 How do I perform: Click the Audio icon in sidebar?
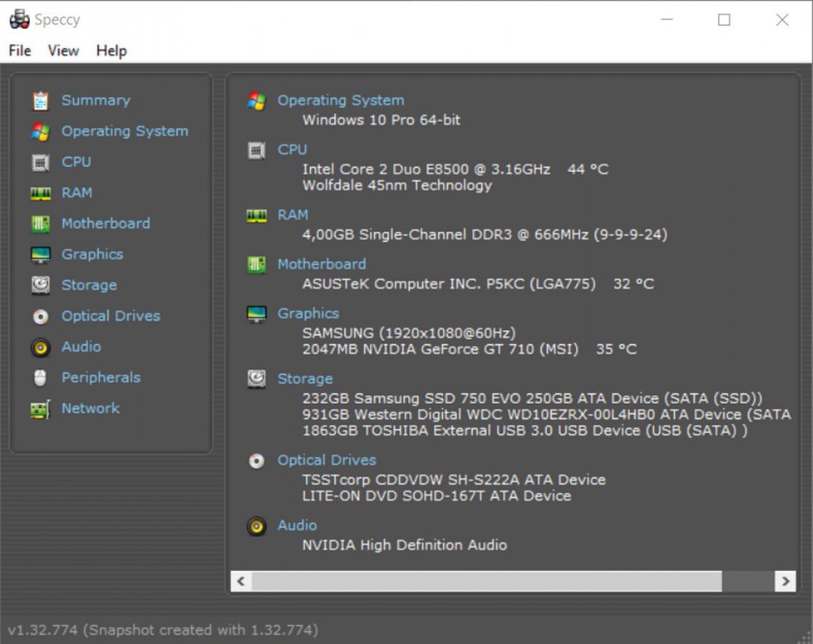pos(39,346)
